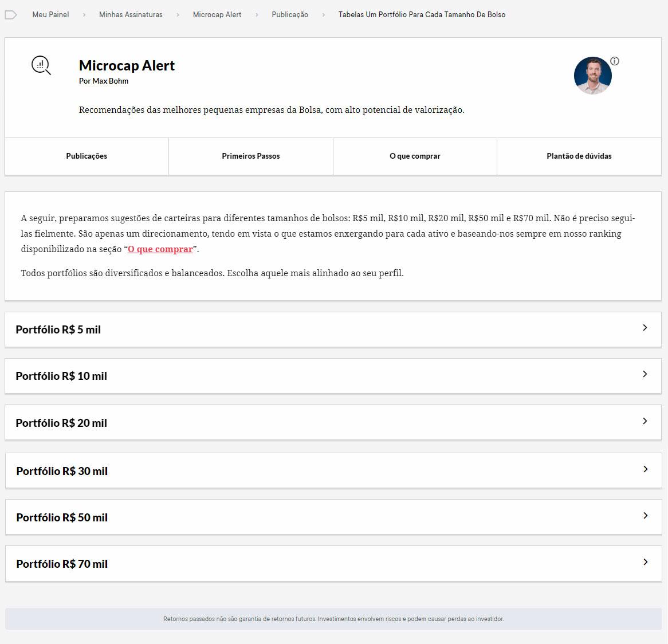
Task: Select the O que comprar tab
Action: click(415, 156)
